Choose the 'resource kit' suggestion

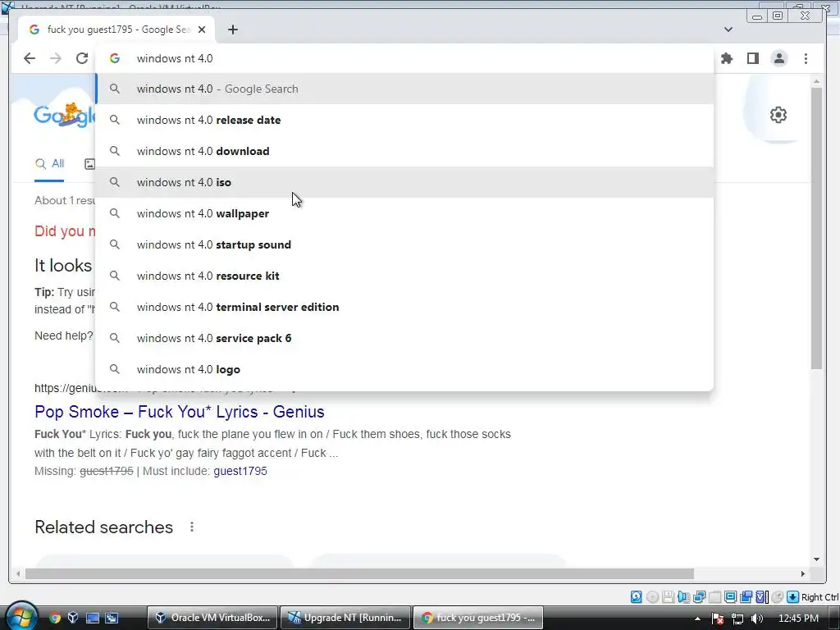coord(404,276)
